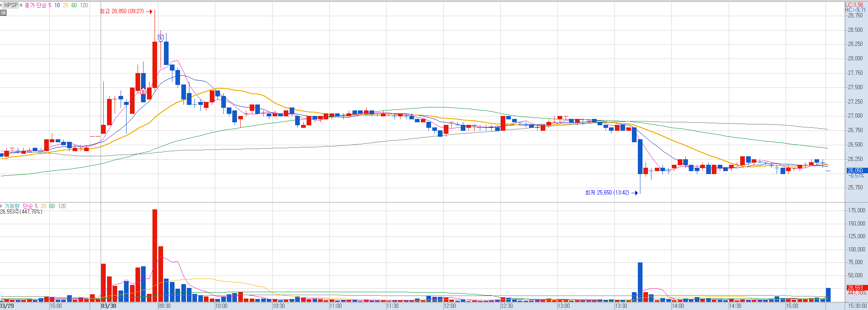The height and width of the screenshot is (310, 868).
Task: Click the 12:00 time axis label
Action: [x=450, y=306]
